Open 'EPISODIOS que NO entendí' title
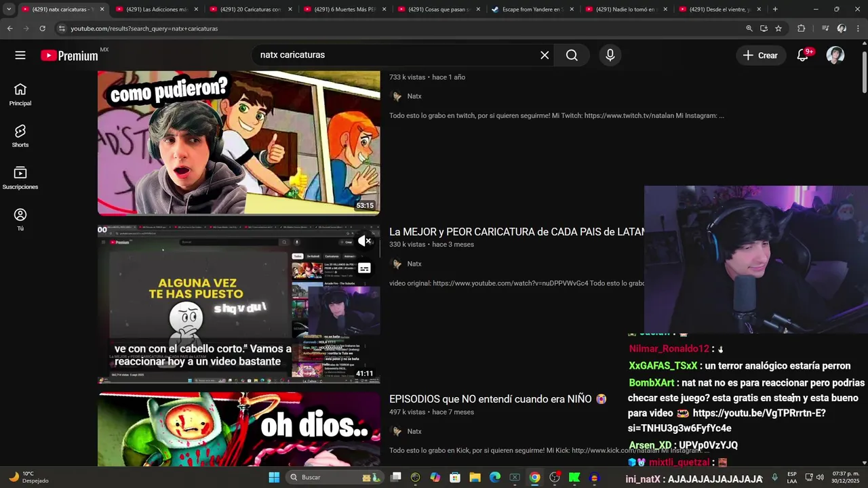The image size is (868, 488). (497, 399)
